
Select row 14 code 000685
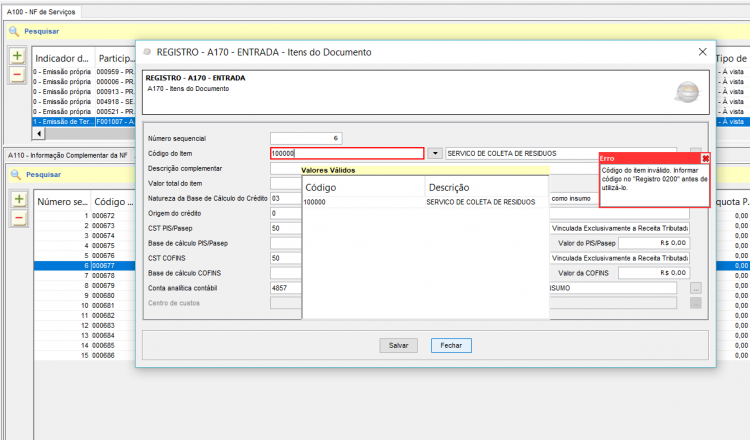click(x=85, y=346)
